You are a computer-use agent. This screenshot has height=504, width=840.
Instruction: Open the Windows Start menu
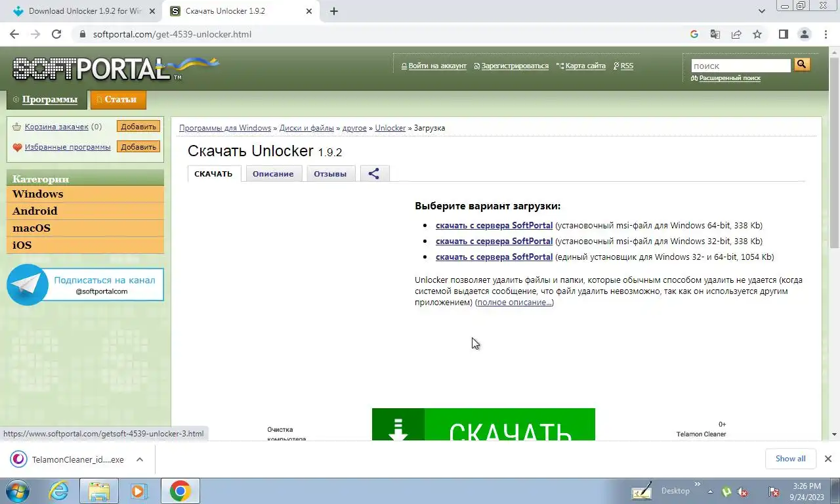click(x=17, y=491)
